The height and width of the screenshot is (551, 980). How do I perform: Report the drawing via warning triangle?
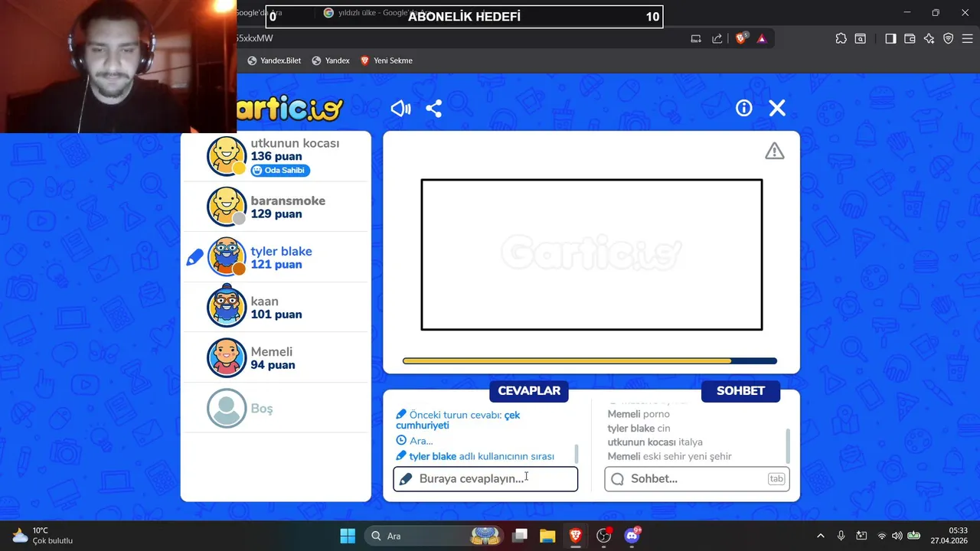pyautogui.click(x=775, y=151)
